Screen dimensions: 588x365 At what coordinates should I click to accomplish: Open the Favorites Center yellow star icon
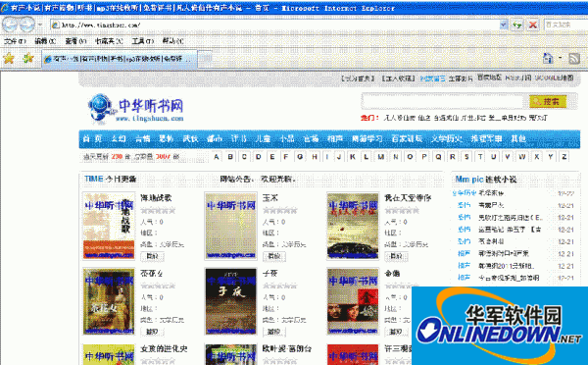(9, 58)
